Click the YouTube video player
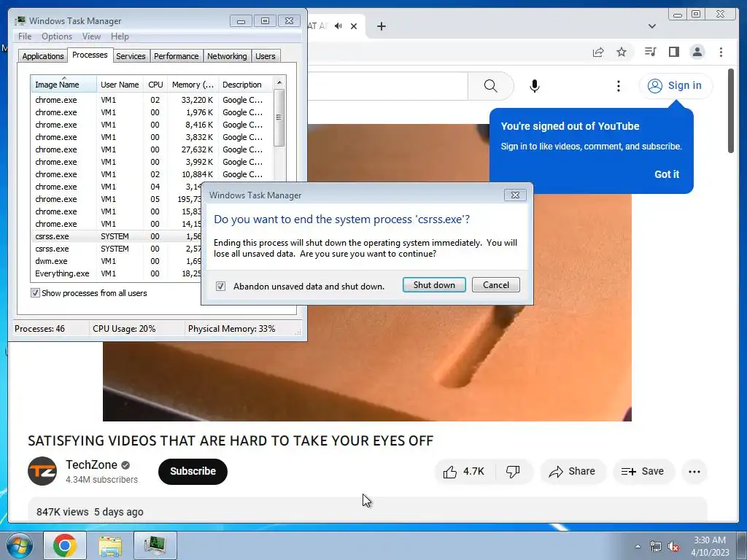 tap(367, 362)
